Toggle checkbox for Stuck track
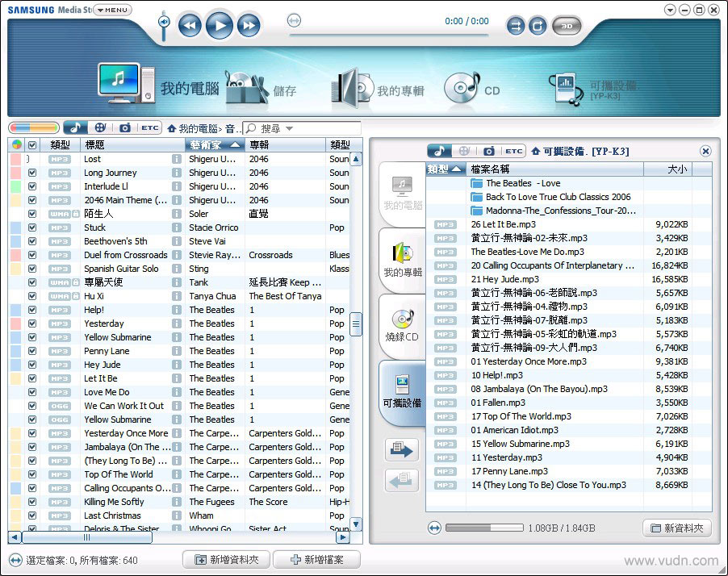 coord(32,227)
